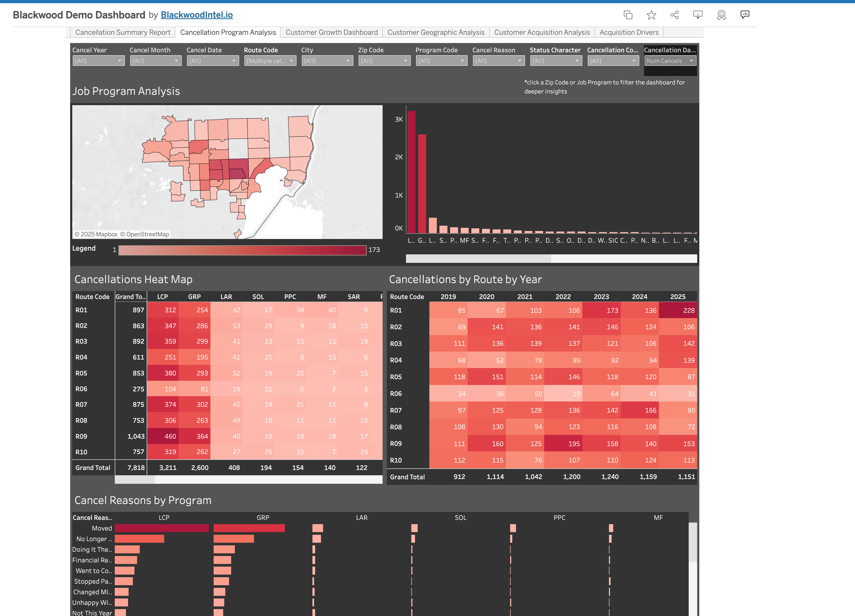
Task: Open comments via the speech bubble icon
Action: (745, 15)
